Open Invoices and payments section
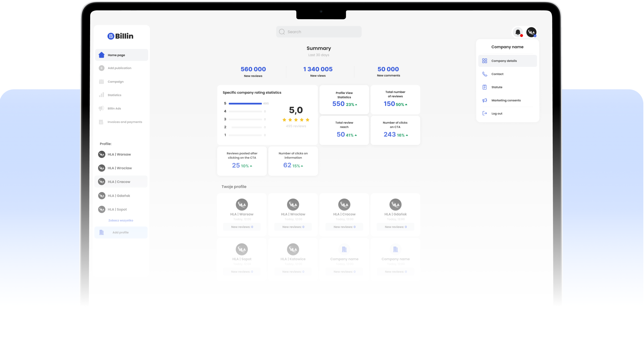The width and height of the screenshot is (644, 346). [x=125, y=122]
